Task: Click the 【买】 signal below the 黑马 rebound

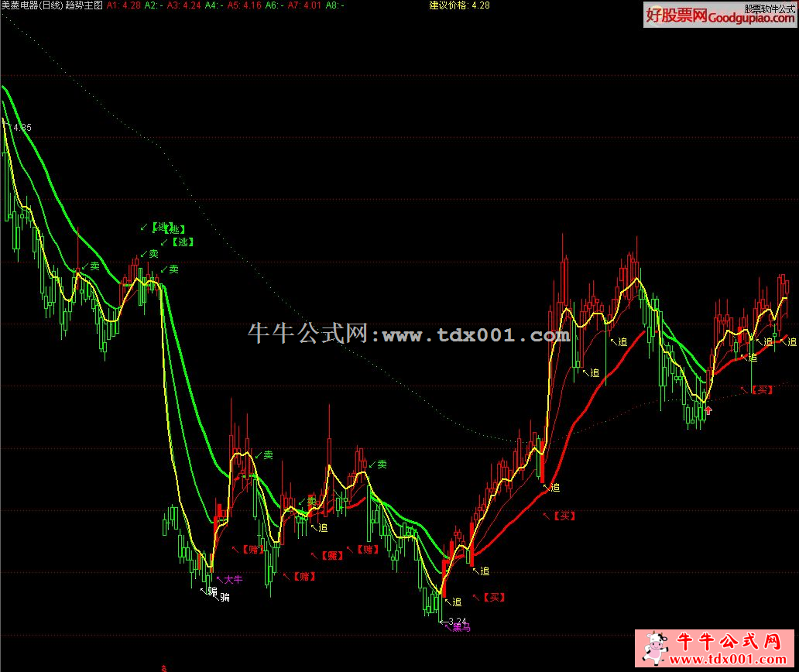Action: [x=494, y=597]
